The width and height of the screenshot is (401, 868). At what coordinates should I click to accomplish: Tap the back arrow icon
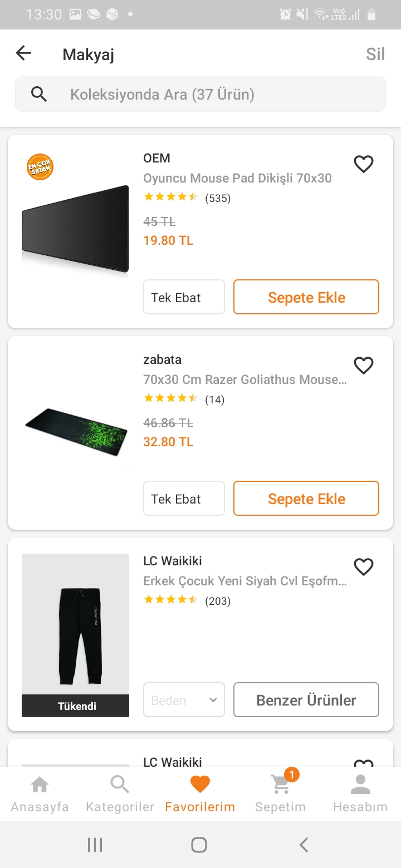click(23, 53)
